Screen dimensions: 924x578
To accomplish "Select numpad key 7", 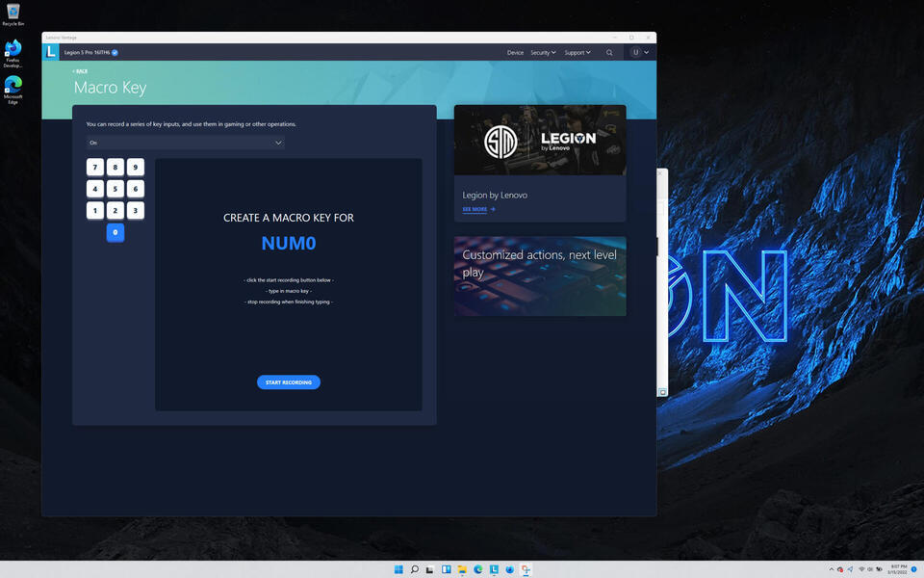I will 95,168.
